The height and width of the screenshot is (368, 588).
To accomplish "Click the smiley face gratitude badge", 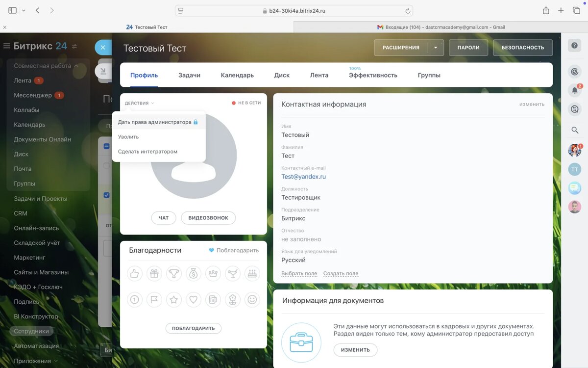I will pyautogui.click(x=252, y=299).
